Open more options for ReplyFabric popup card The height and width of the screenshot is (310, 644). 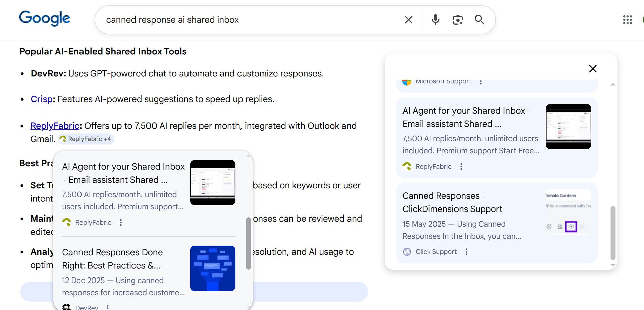(121, 222)
